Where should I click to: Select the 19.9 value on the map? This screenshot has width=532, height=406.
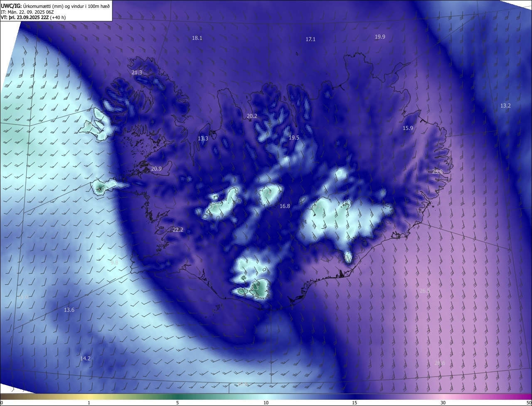(380, 37)
